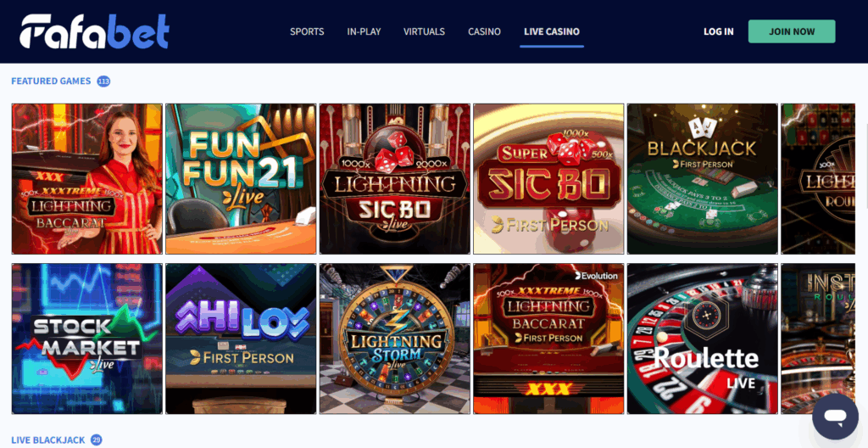This screenshot has width=868, height=448.
Task: Open Blackjack First Person game tile
Action: pyautogui.click(x=703, y=178)
